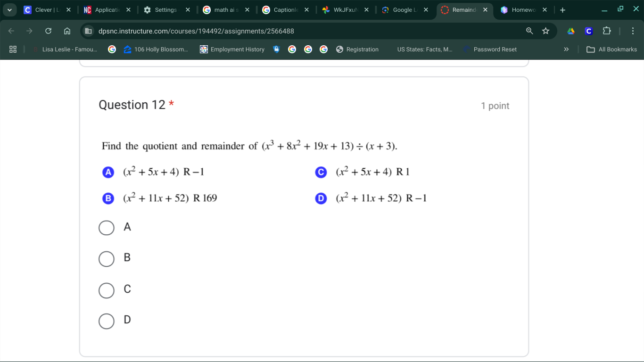644x362 pixels.
Task: Go back to previous page
Action: (x=11, y=31)
